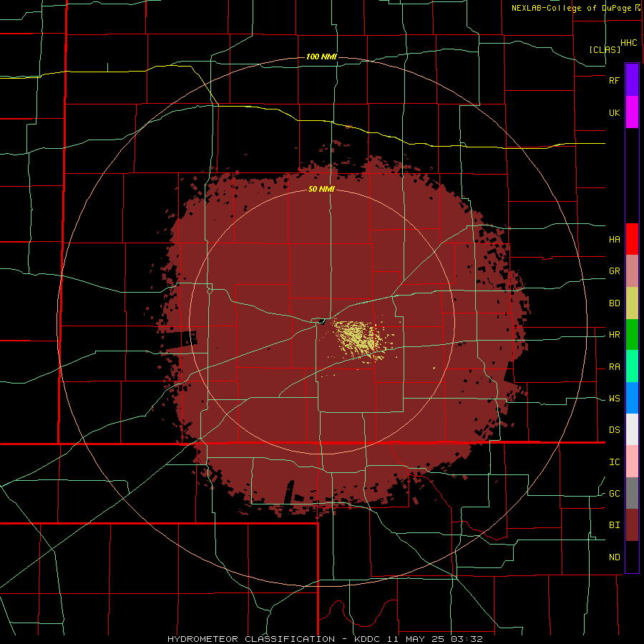Screen dimensions: 644x644
Task: Click the WS legend label
Action: click(x=614, y=399)
